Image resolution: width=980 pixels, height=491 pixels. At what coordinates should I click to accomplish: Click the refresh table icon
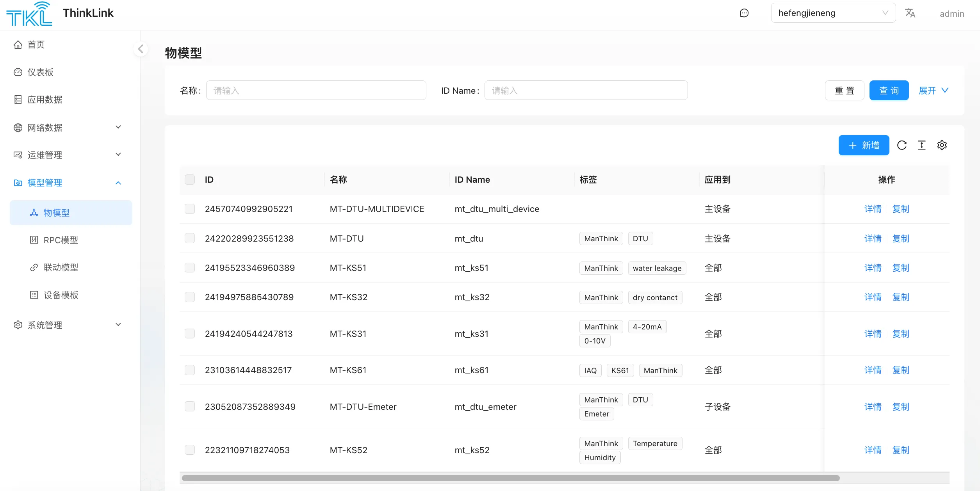click(x=902, y=145)
